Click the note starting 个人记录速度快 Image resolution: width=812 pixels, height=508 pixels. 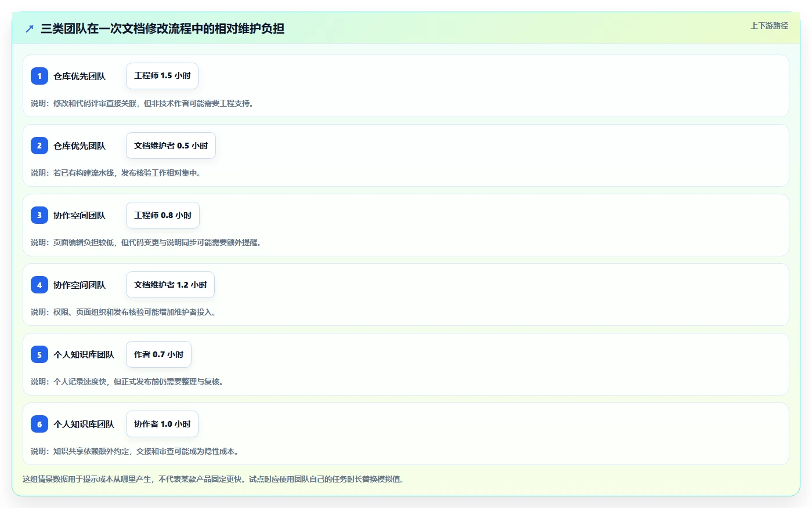tap(129, 382)
